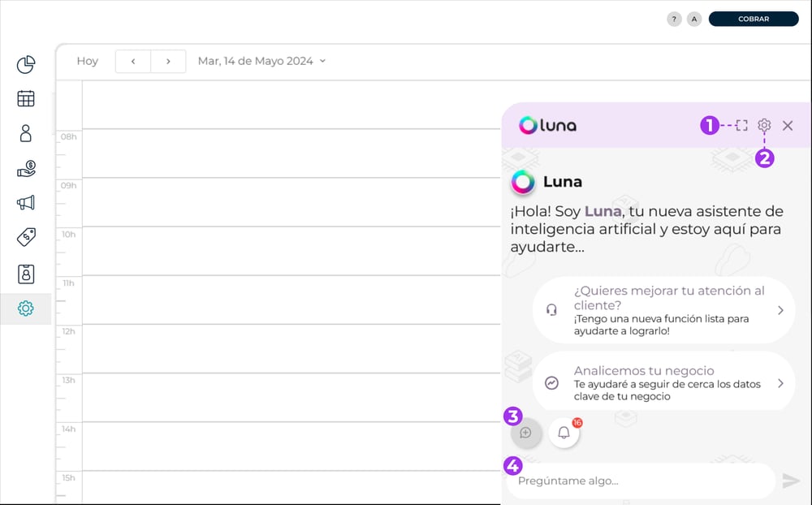Open the account avatar labeled A
This screenshot has height=505, width=812.
pos(694,19)
